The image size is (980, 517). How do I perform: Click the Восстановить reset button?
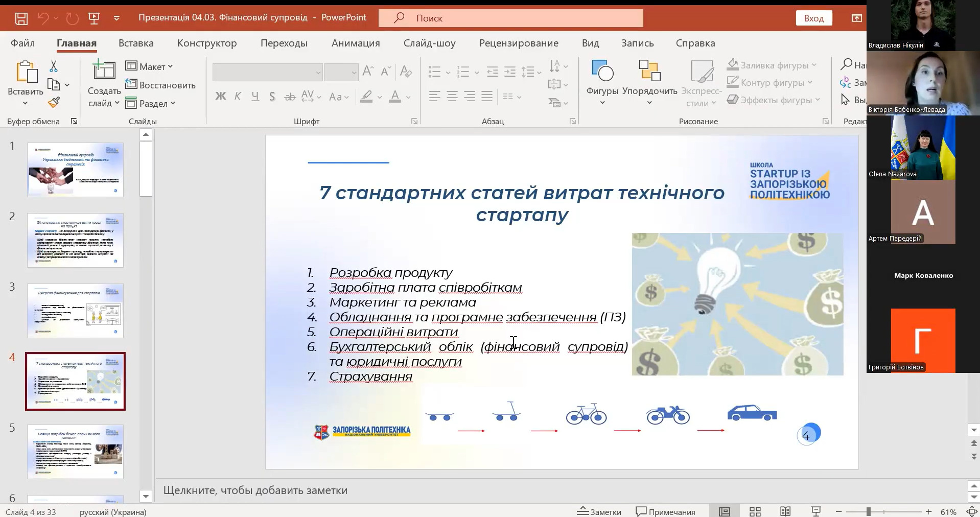(x=160, y=85)
